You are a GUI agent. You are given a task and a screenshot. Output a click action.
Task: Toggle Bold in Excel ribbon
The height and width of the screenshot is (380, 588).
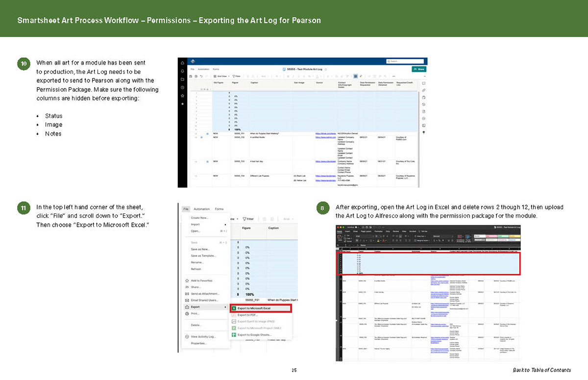[357, 240]
